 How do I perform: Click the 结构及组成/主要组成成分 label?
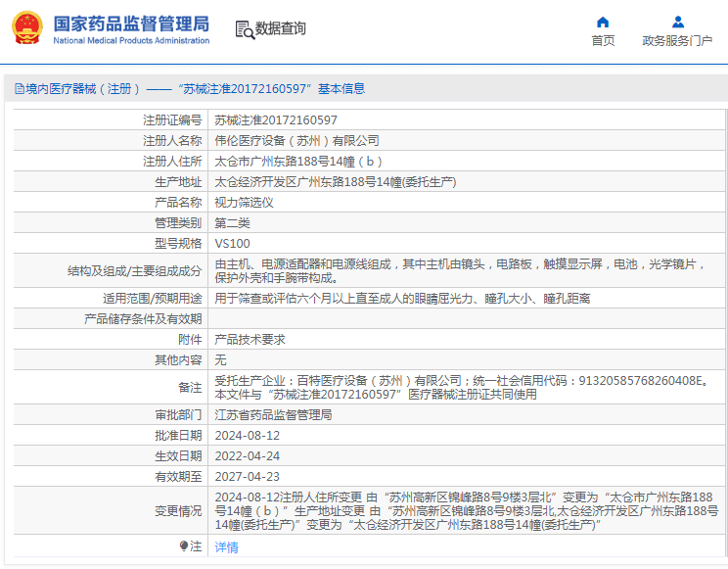[135, 271]
